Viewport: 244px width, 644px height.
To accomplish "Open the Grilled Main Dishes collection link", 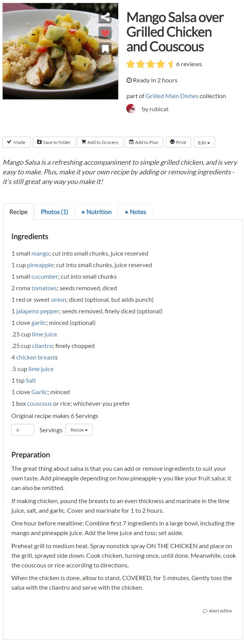I will (x=172, y=96).
